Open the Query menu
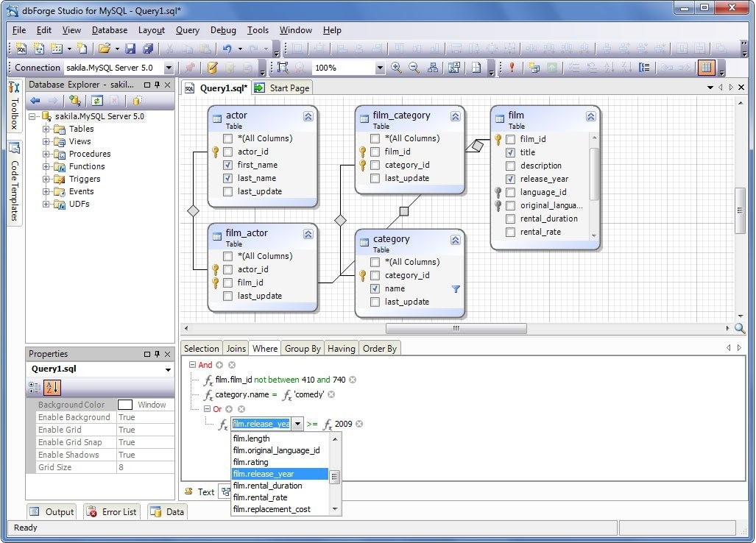Image resolution: width=756 pixels, height=543 pixels. [x=187, y=30]
